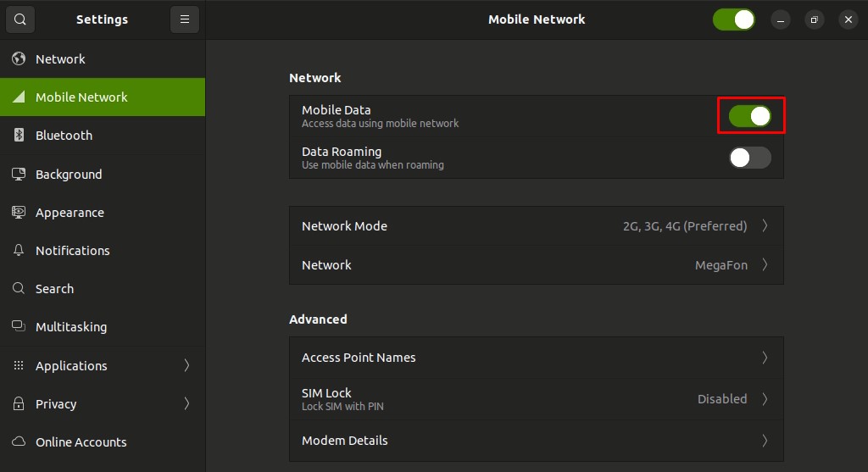Expand the Applications sidebar chevron
The height and width of the screenshot is (472, 868).
pyautogui.click(x=186, y=366)
